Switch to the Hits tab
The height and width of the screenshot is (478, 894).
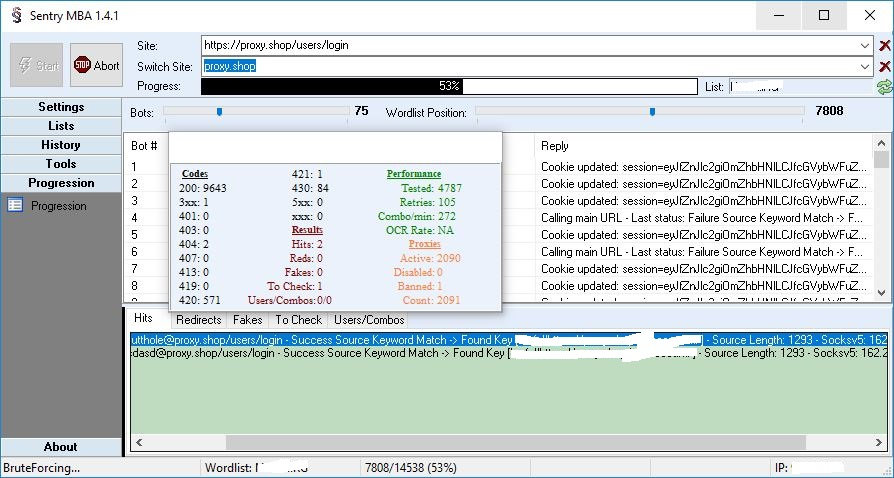(143, 318)
